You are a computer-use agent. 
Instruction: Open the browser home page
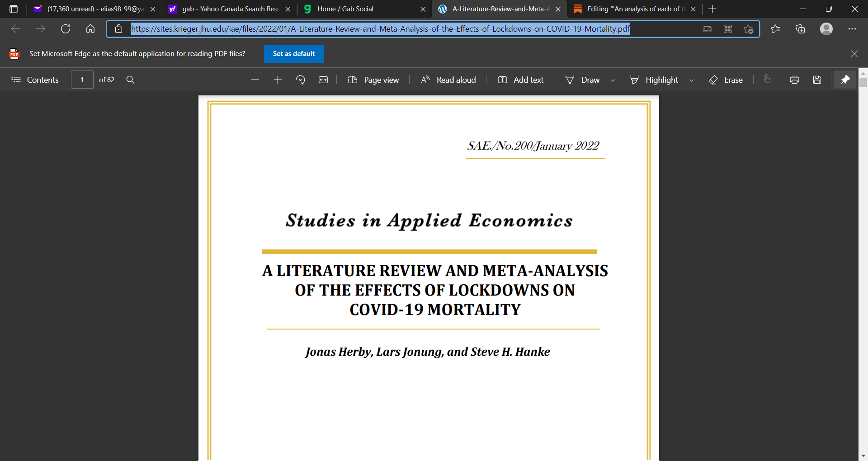click(x=90, y=29)
